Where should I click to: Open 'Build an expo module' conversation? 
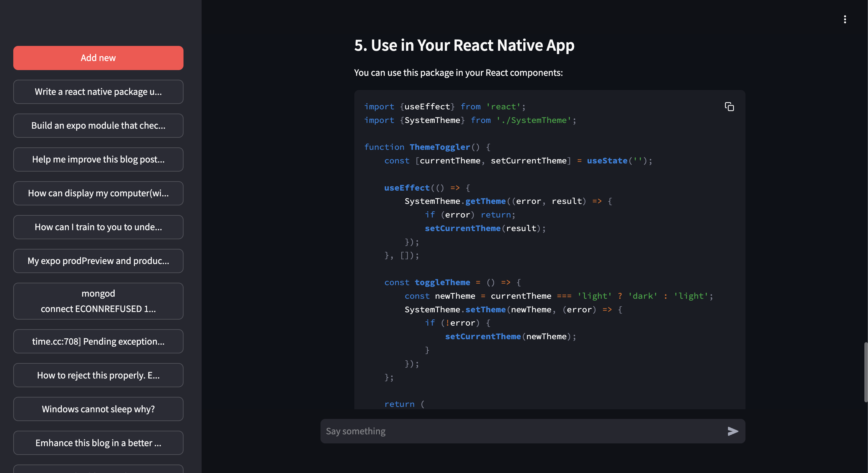point(98,125)
